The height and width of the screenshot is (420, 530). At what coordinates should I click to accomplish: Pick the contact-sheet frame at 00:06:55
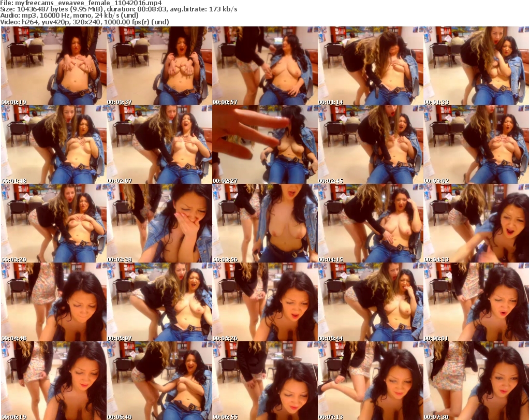coord(265,381)
